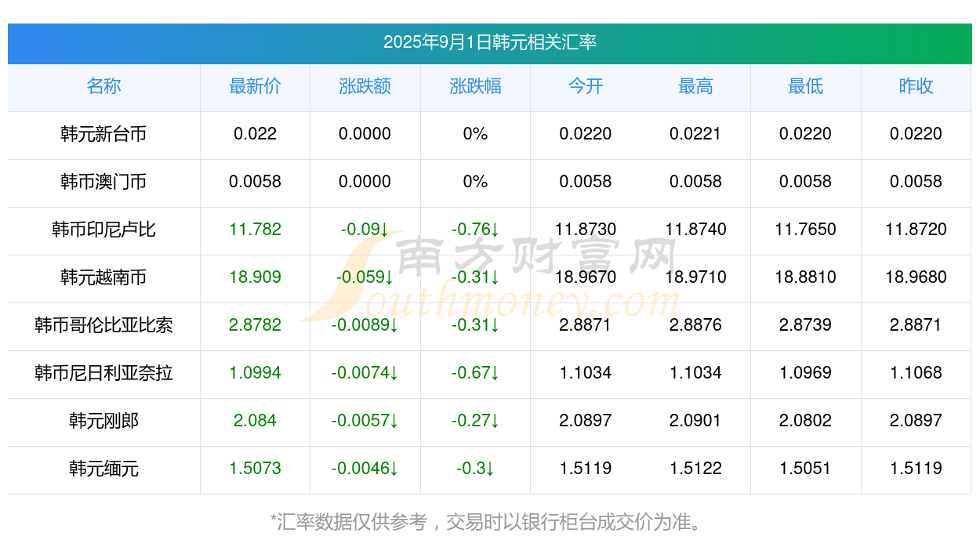Select the 最高 column header

coord(695,86)
